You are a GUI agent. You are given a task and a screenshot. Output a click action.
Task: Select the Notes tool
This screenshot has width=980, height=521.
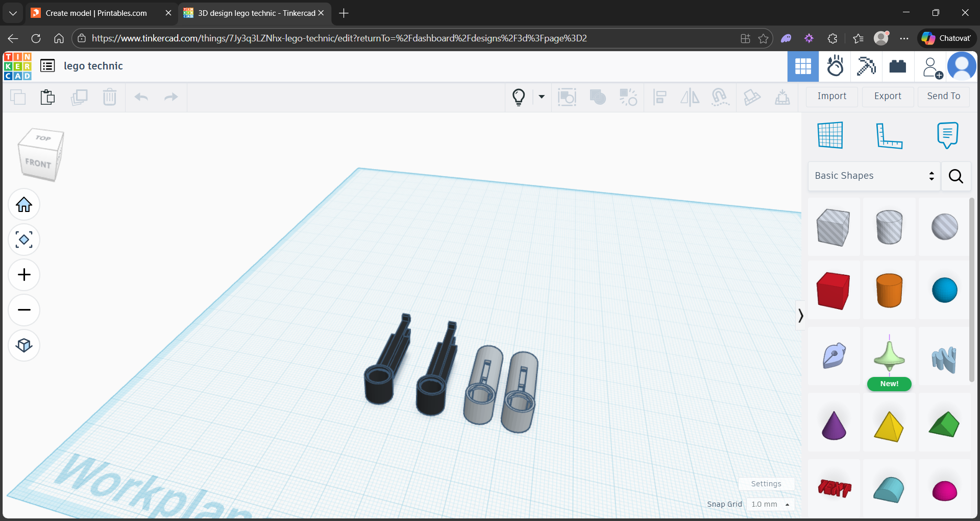coord(947,135)
